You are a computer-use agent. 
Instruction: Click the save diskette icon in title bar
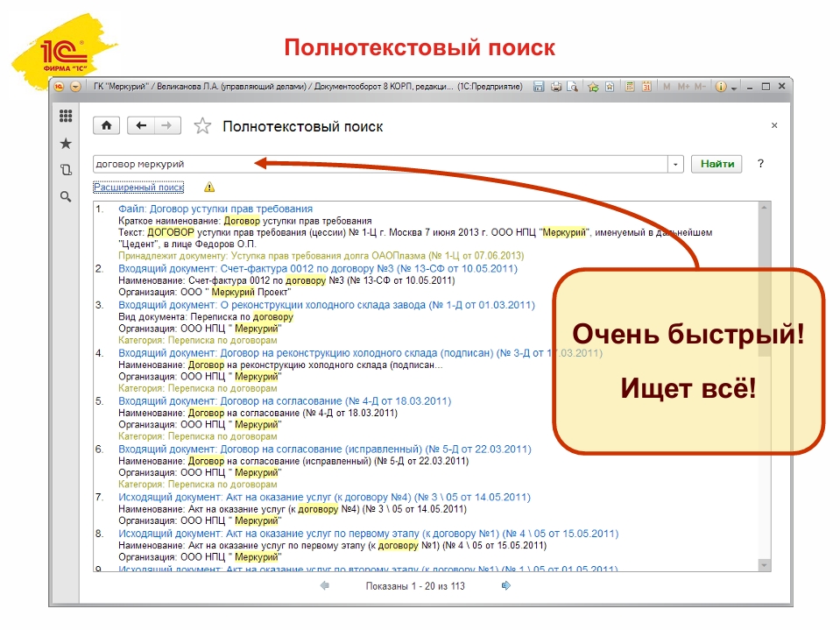point(540,87)
